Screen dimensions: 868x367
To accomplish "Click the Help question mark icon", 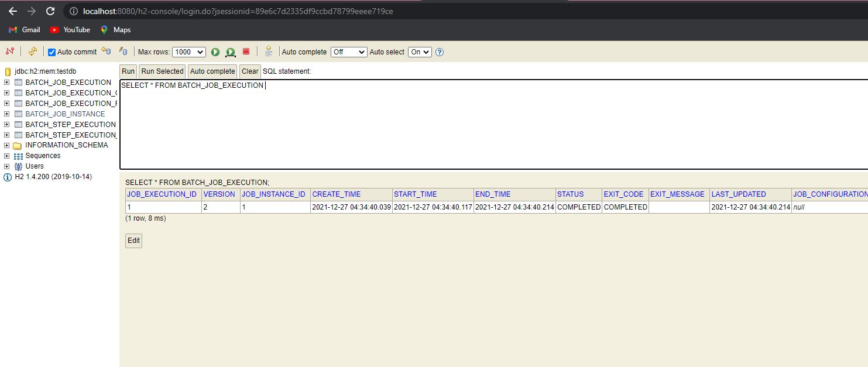I will pyautogui.click(x=440, y=52).
